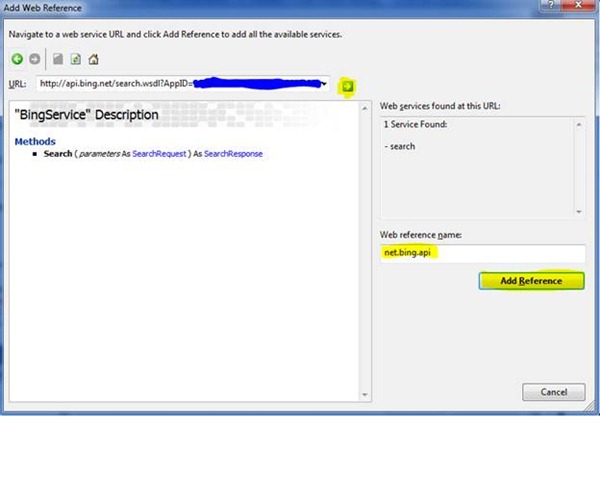
Task: Click the services list scroll down arrow
Action: 579,212
